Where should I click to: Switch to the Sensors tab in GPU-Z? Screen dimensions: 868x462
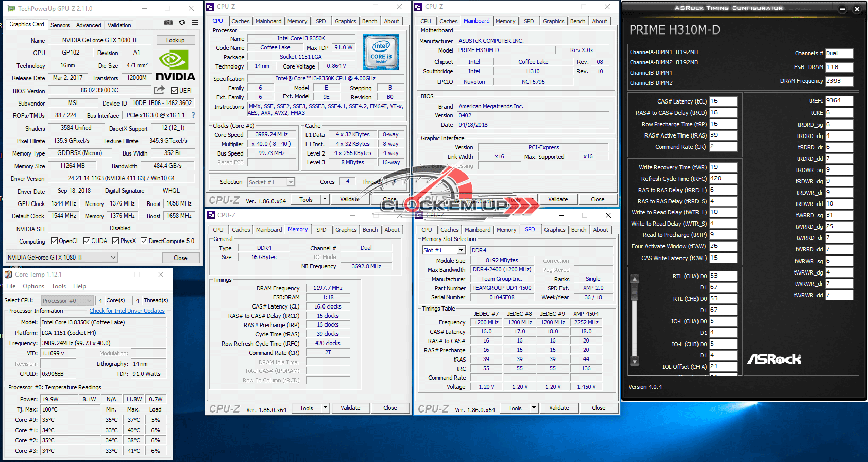60,25
